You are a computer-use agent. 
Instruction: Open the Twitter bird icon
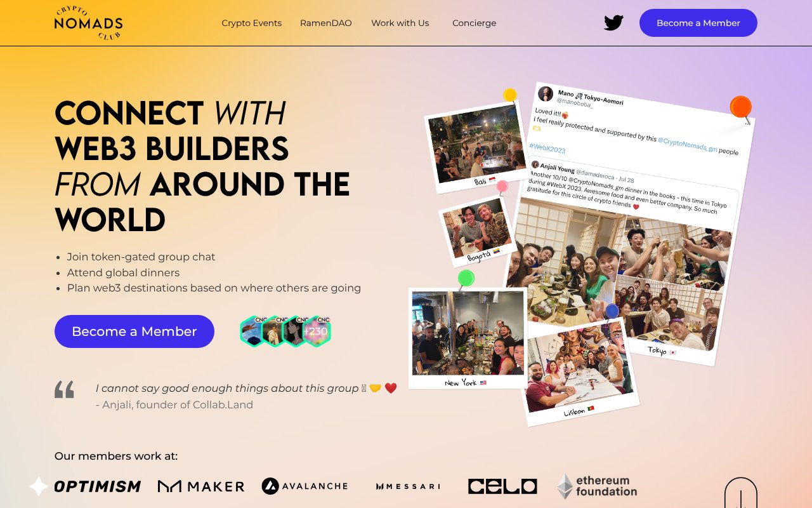(x=613, y=23)
